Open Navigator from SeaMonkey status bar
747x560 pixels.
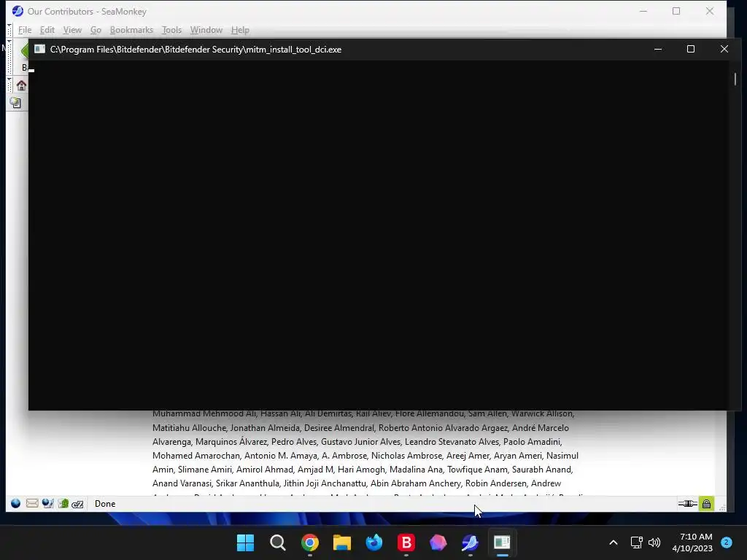[16, 503]
